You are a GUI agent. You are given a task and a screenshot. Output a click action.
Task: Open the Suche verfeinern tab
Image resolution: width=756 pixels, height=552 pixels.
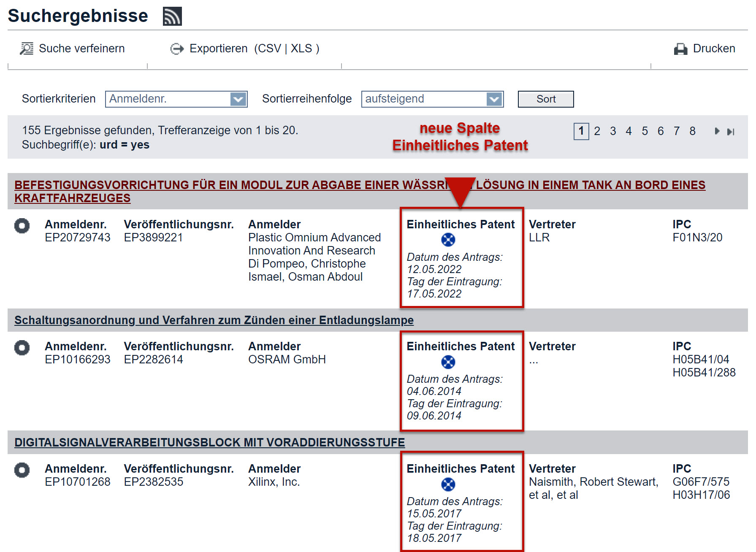pyautogui.click(x=81, y=49)
